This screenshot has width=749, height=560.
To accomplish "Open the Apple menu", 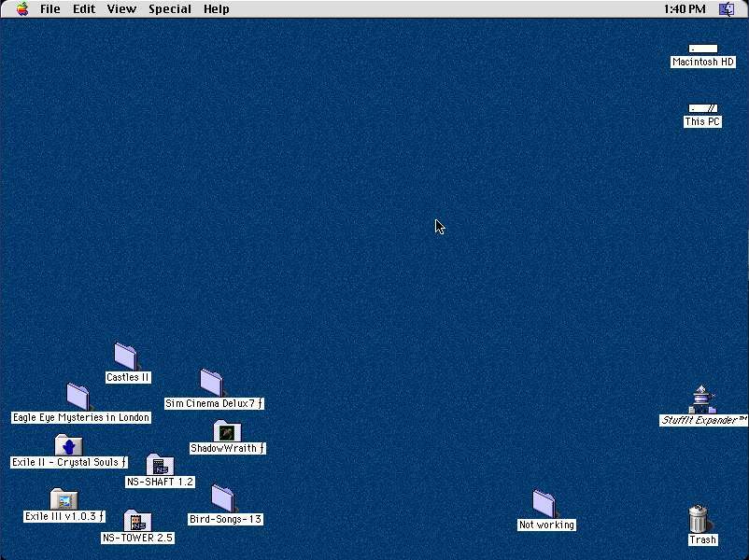I will pyautogui.click(x=21, y=9).
